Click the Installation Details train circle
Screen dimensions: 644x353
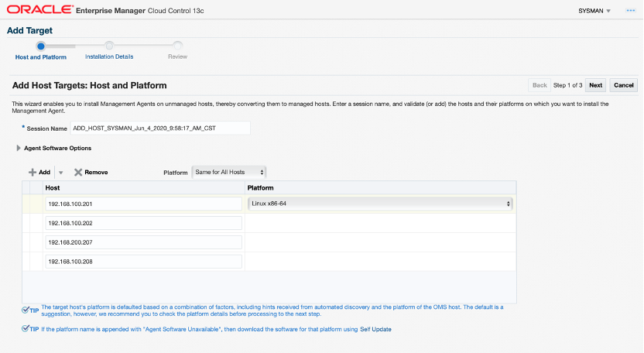tap(109, 46)
